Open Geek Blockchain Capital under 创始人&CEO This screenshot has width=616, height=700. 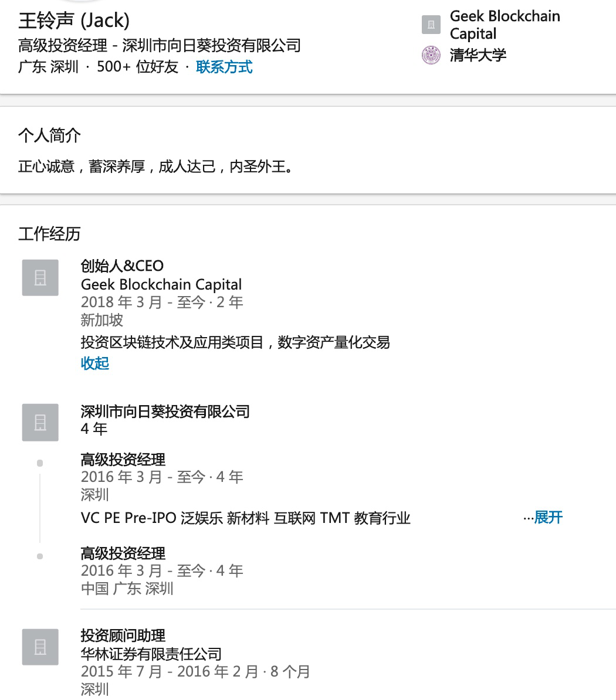tap(161, 284)
